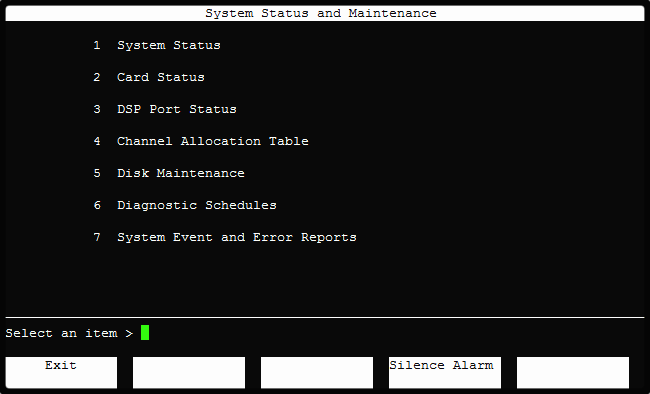Select menu item 1 System Status
The width and height of the screenshot is (650, 394).
157,45
